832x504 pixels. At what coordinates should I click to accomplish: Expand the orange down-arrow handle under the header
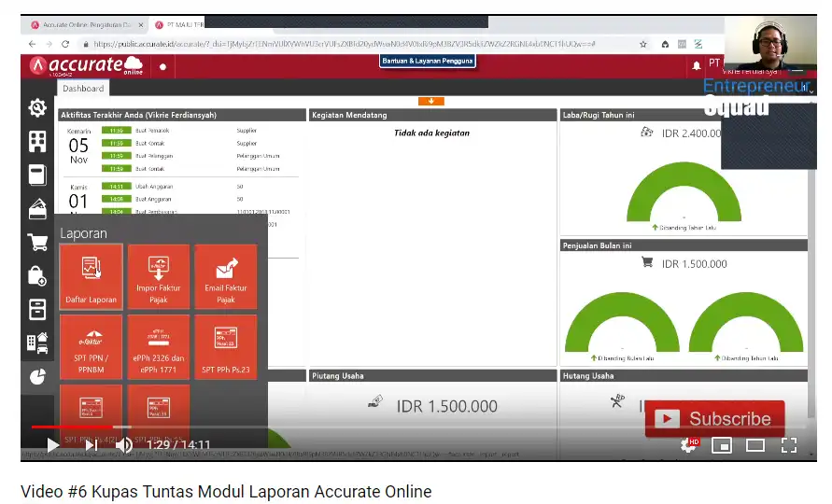click(x=430, y=101)
